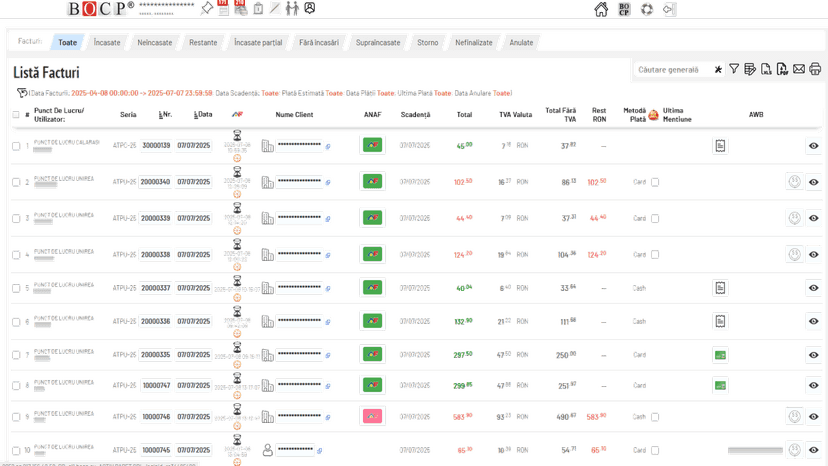Click the ANAF logo column header

238,114
